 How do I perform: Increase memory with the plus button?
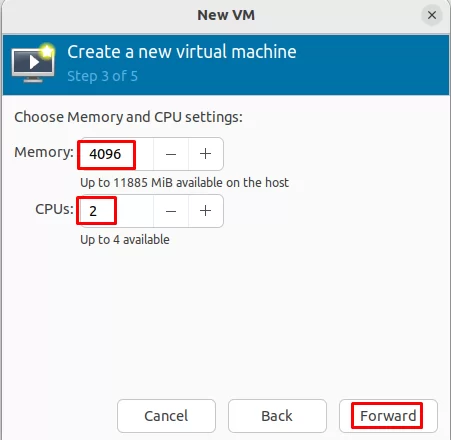[x=206, y=154]
